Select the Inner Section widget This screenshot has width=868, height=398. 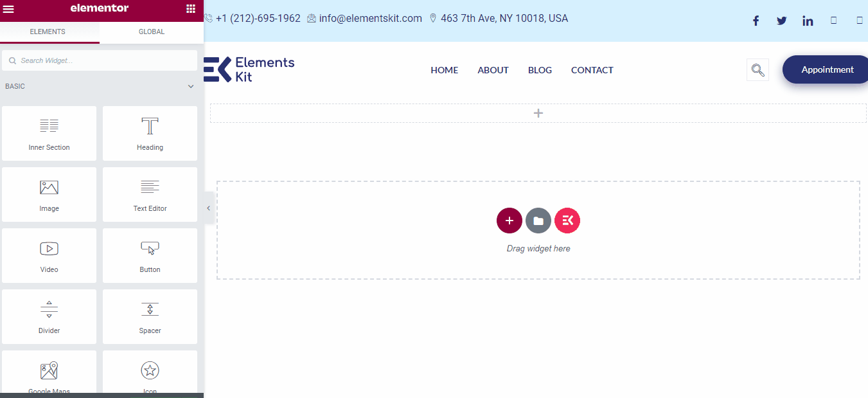[x=49, y=133]
